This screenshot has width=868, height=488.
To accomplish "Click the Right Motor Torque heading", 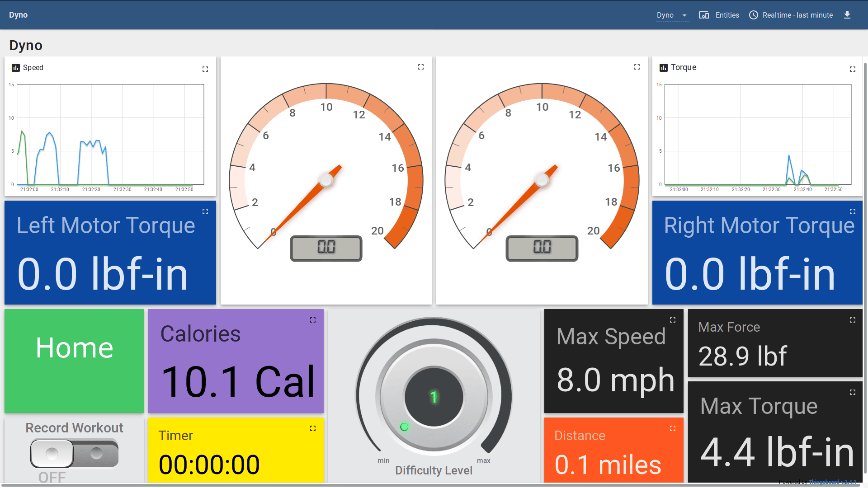I will pos(759,225).
